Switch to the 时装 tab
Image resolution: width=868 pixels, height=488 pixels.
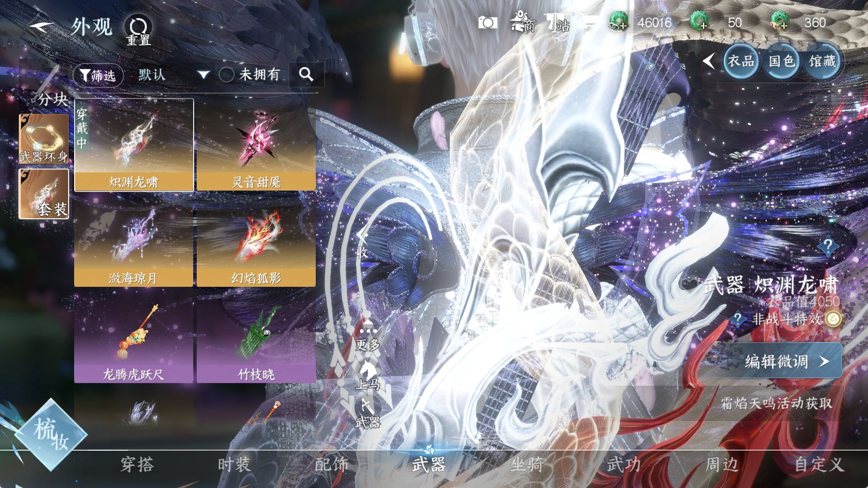pyautogui.click(x=234, y=464)
